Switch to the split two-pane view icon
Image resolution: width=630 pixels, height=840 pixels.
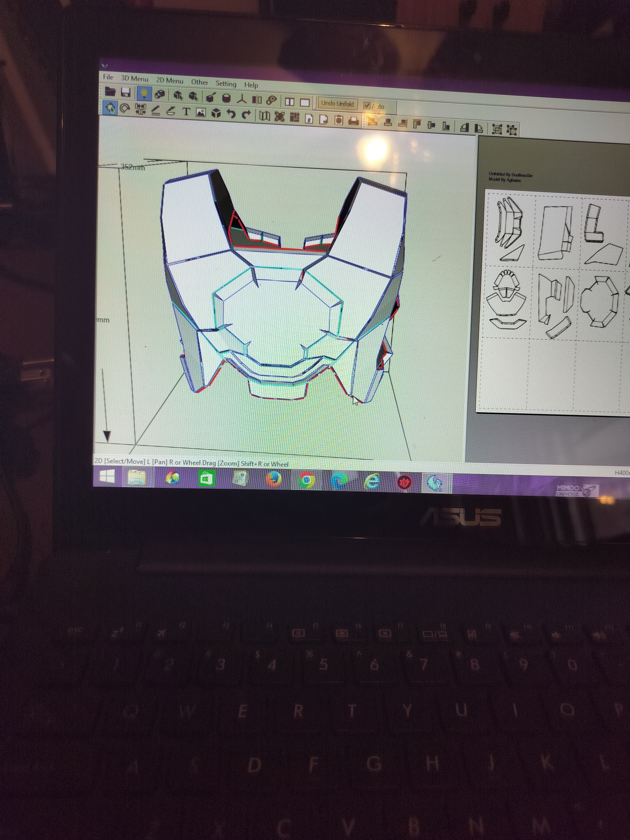(290, 102)
